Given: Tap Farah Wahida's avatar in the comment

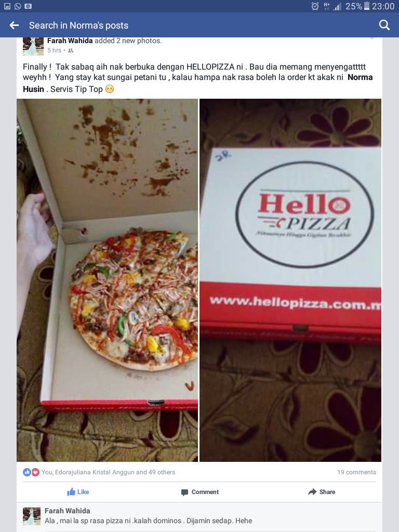Looking at the screenshot, I should [x=32, y=516].
